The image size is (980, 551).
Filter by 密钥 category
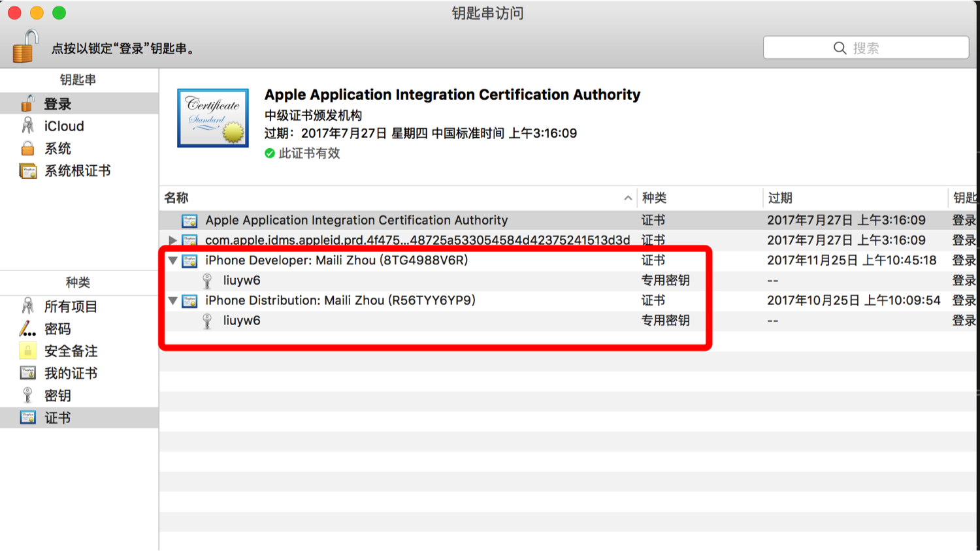click(57, 396)
